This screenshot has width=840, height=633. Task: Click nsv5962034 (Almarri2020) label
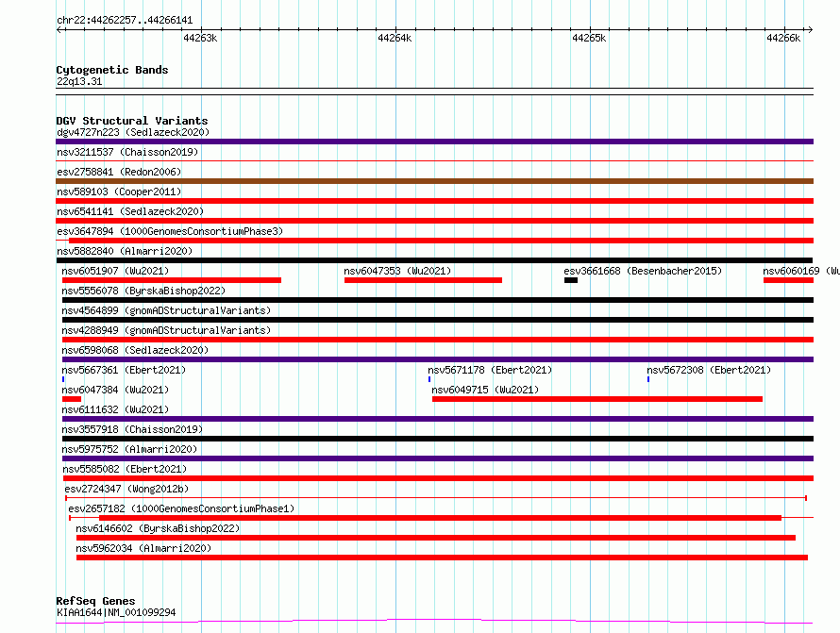(x=143, y=548)
